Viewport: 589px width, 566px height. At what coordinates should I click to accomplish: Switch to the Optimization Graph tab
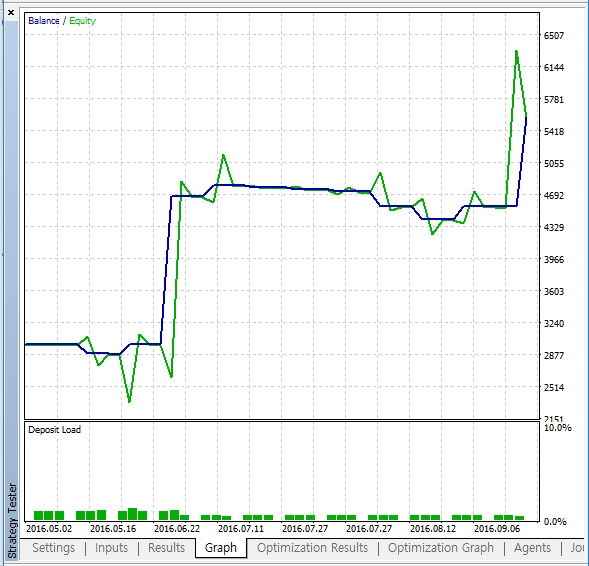pos(441,548)
